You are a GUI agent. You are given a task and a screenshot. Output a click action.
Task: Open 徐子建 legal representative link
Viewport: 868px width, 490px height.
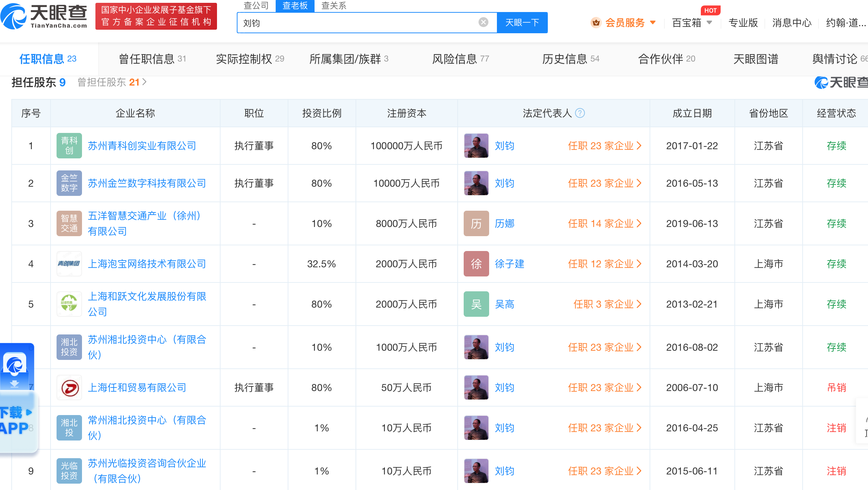coord(509,264)
